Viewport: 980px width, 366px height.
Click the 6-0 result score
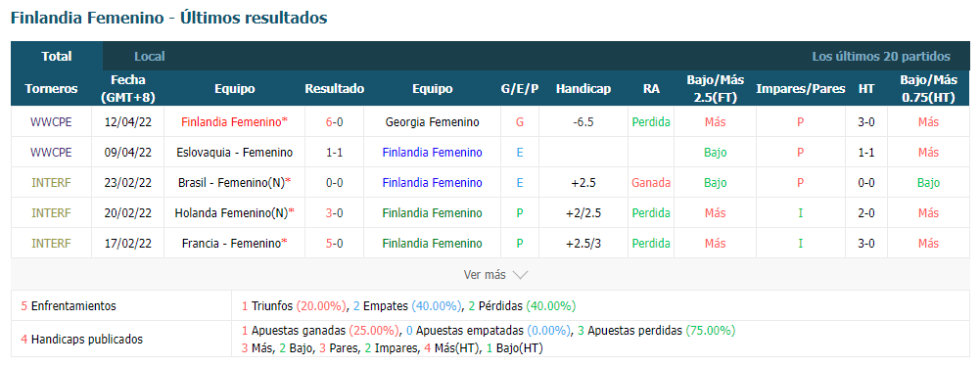click(334, 121)
